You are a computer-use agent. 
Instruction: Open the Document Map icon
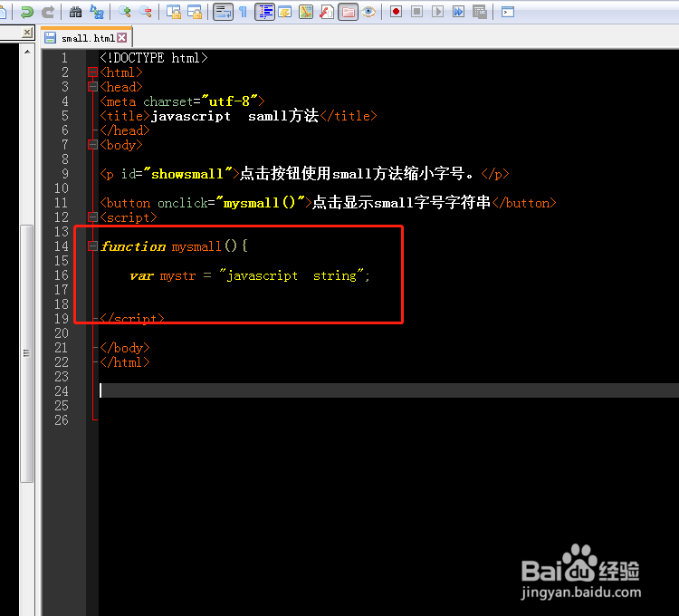306,12
